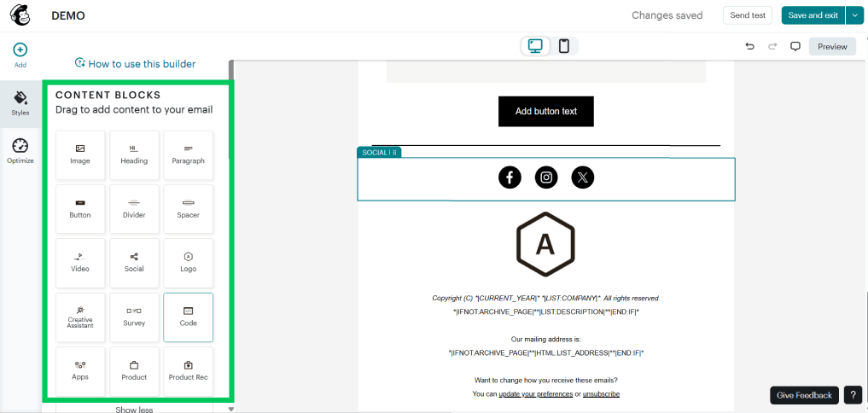Open the Add panel in sidebar
Image resolution: width=868 pixels, height=413 pixels.
point(20,55)
